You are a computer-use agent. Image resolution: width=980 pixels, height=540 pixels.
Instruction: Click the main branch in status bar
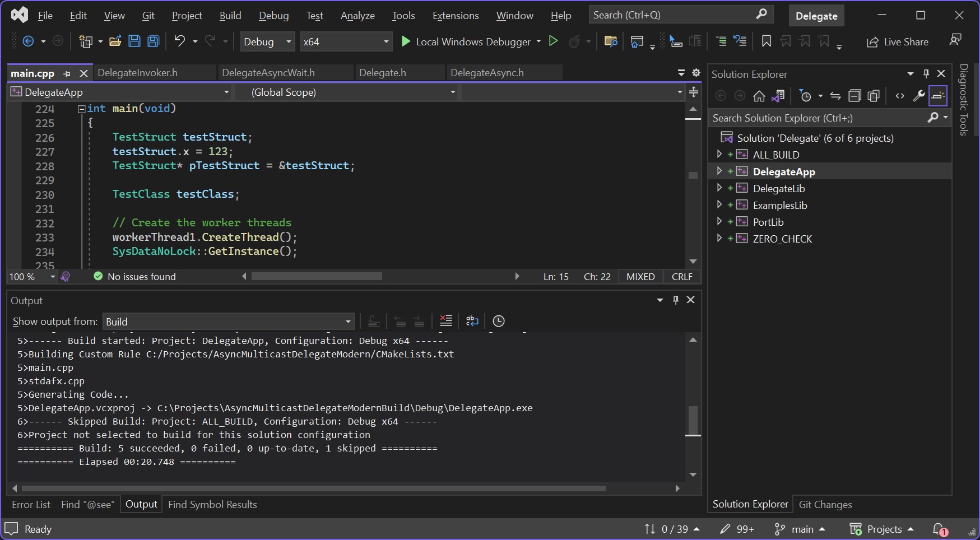click(800, 529)
